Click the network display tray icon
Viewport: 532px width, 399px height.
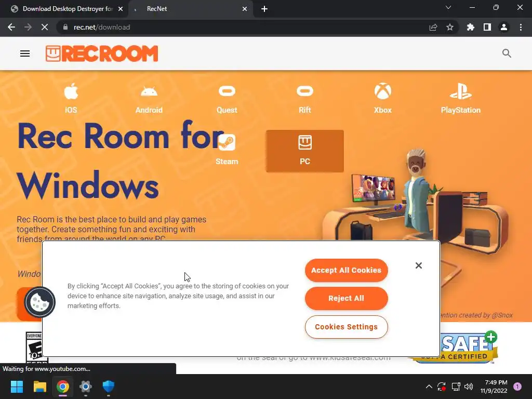click(x=456, y=387)
